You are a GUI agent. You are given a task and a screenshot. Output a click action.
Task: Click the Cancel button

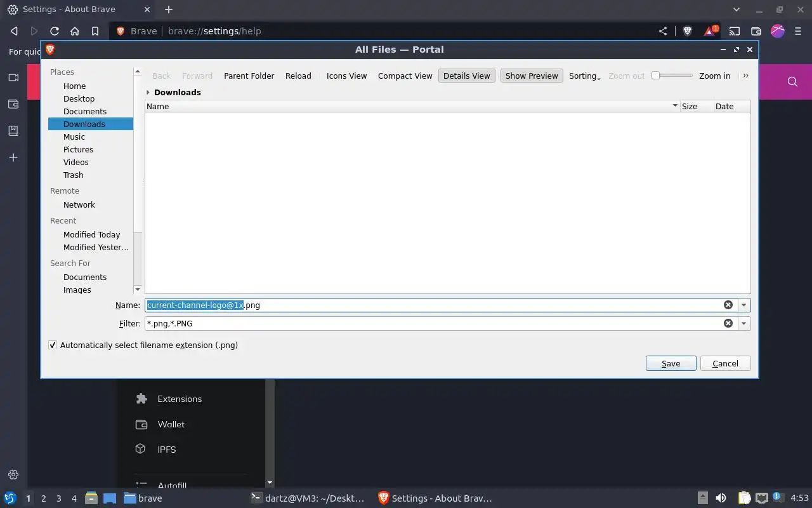(725, 363)
